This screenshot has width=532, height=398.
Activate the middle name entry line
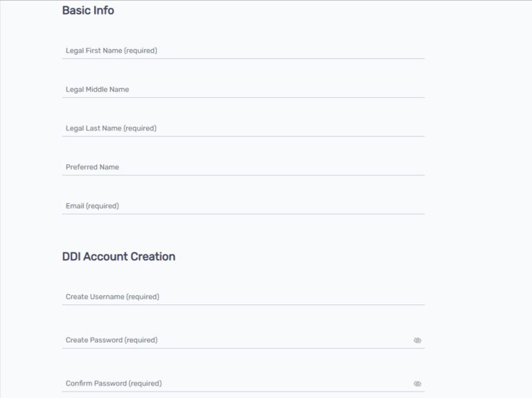(x=242, y=89)
